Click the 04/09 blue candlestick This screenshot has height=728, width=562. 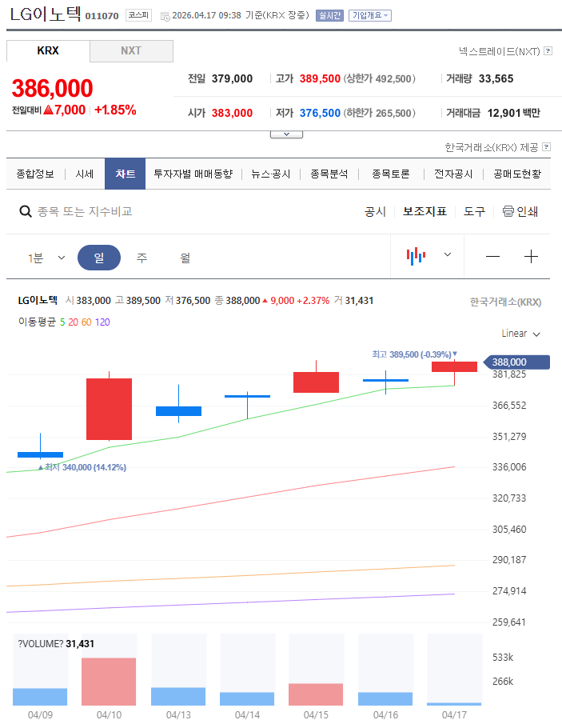tap(41, 454)
